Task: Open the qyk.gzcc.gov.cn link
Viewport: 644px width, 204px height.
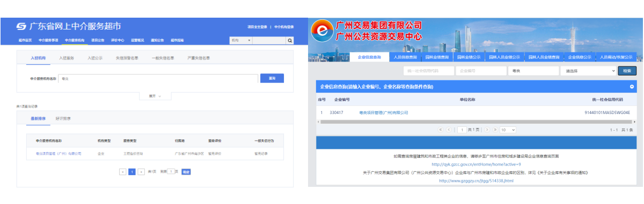Action: [476, 164]
